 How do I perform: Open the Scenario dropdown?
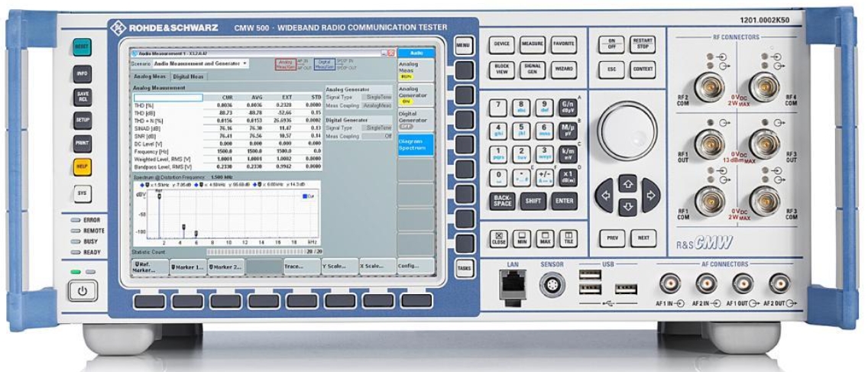[x=200, y=63]
